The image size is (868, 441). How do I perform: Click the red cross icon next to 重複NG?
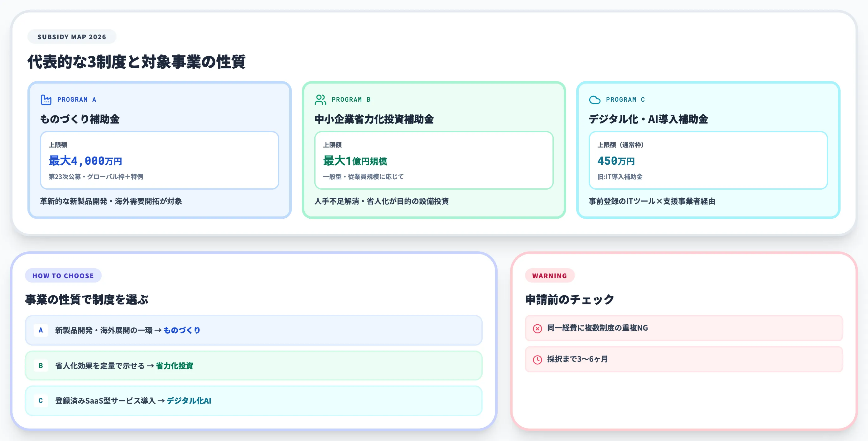tap(537, 328)
